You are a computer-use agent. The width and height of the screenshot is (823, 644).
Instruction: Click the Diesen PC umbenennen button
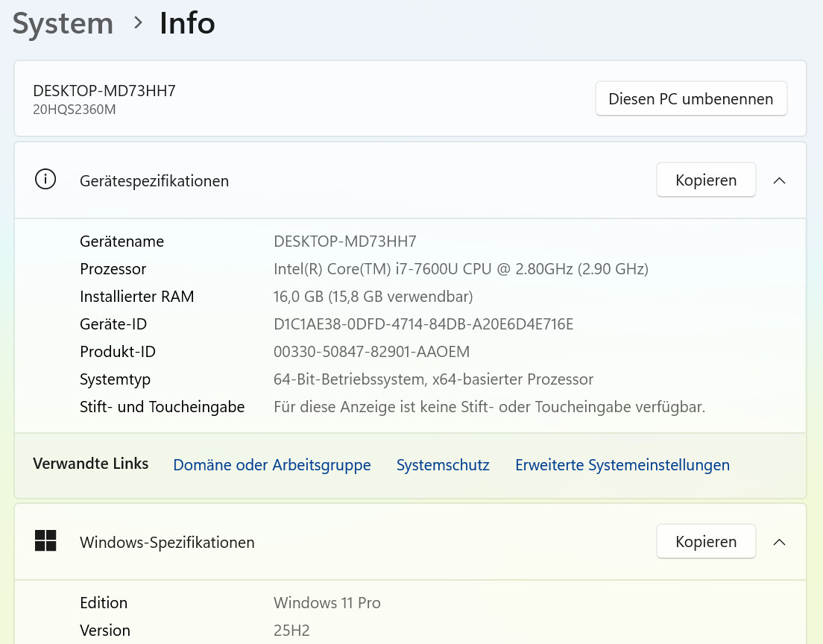tap(690, 99)
